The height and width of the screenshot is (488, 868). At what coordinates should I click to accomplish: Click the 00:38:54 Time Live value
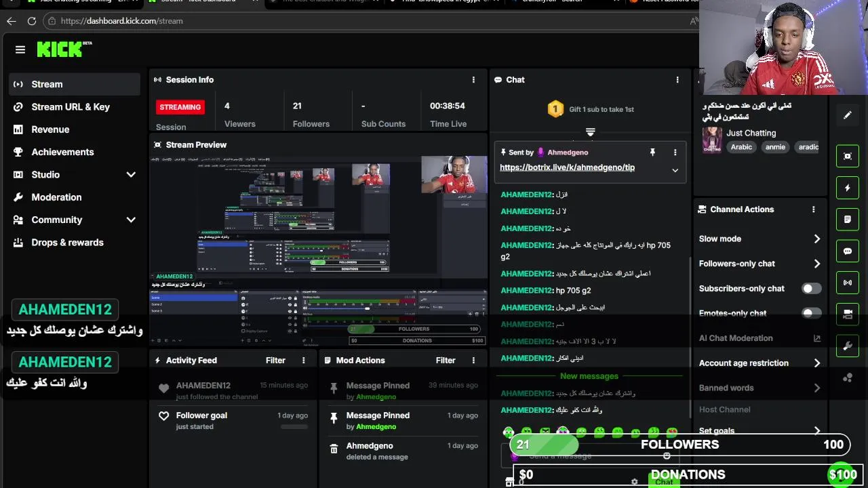pos(447,106)
